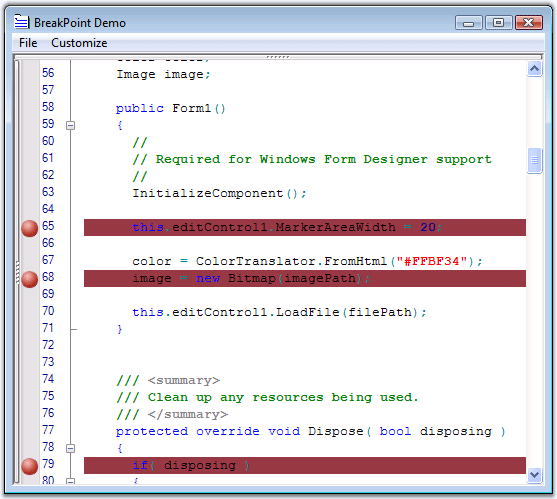Click the 'public Form1()' constructor line
This screenshot has height=499, width=557.
coord(171,108)
